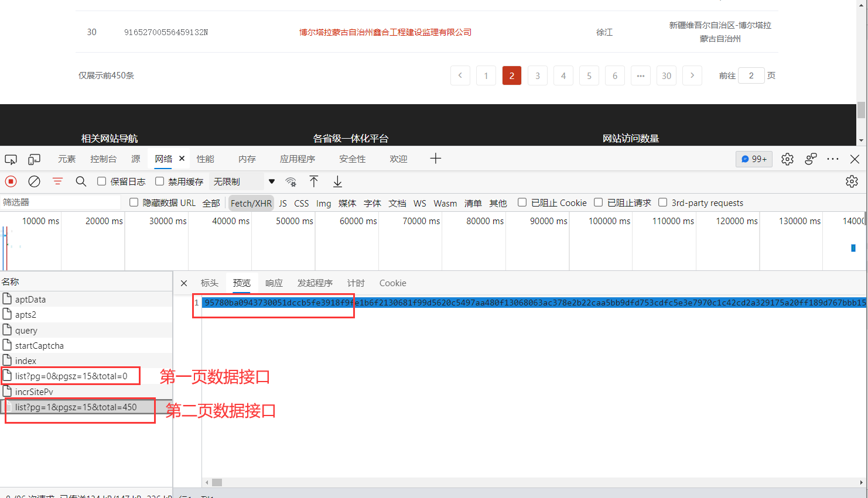Screen dimensions: 868x498
Task: Open request Response tab
Action: pos(274,283)
